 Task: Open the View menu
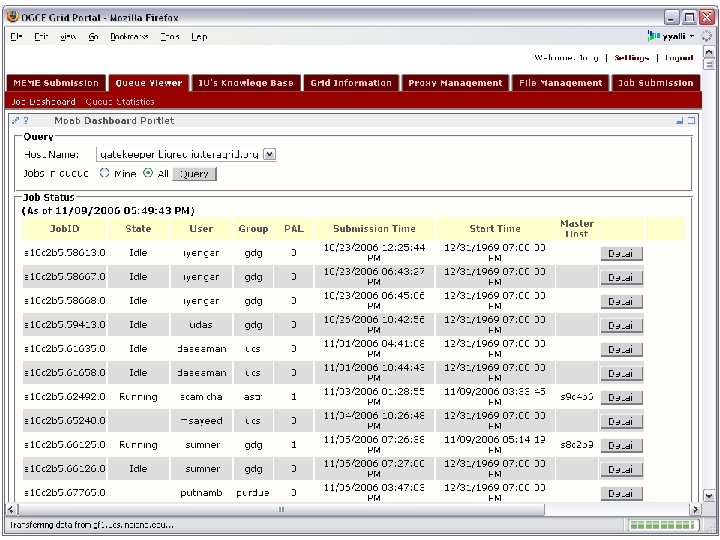point(68,37)
